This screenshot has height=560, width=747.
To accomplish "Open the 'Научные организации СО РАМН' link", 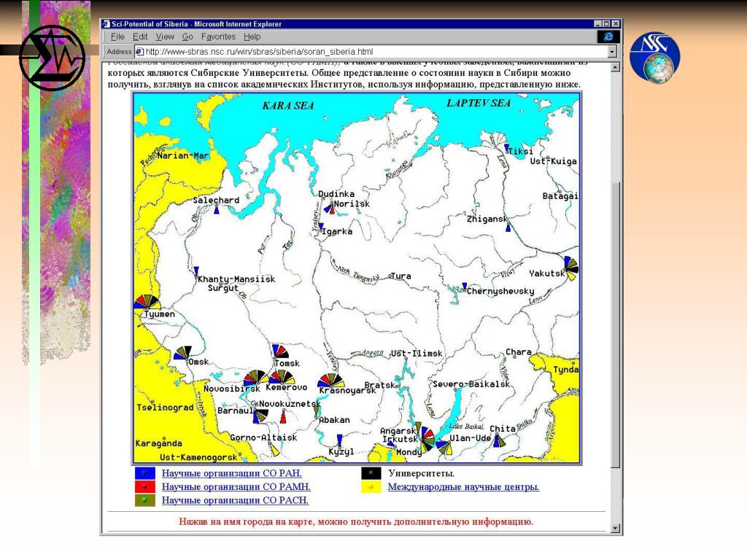I will [236, 486].
